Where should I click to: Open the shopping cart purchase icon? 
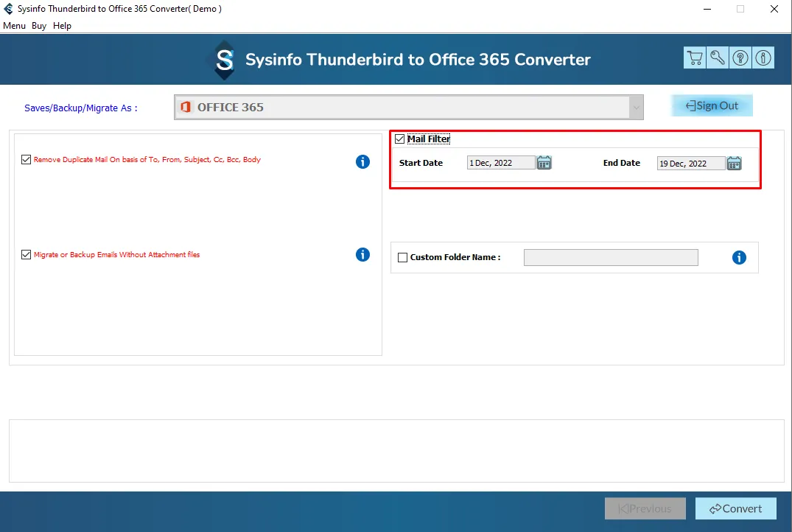click(695, 57)
